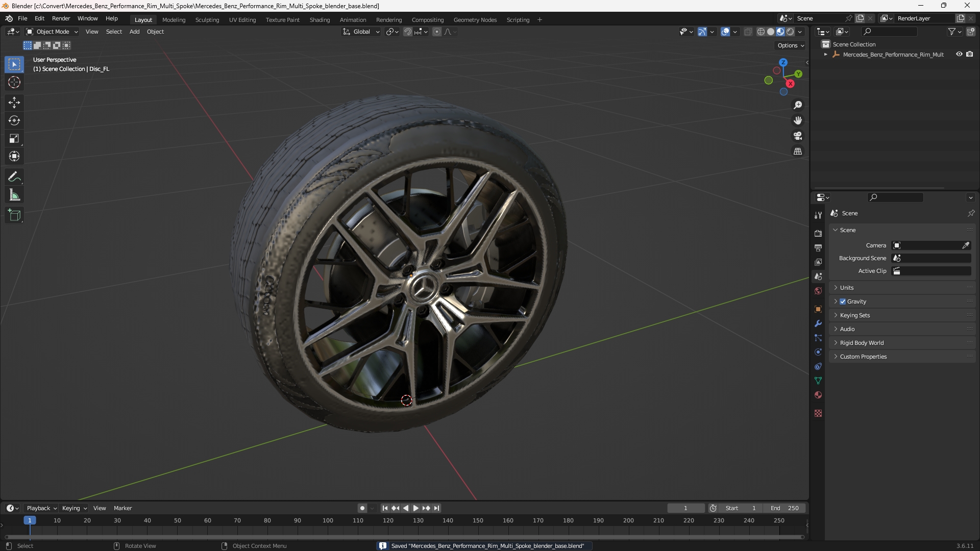Click the pan view hand icon
This screenshot has width=980, height=551.
point(798,120)
